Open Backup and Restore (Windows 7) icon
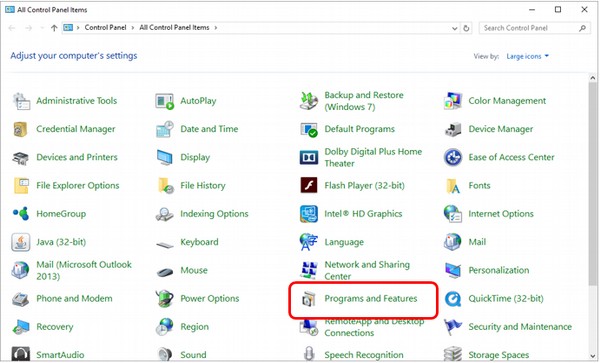The image size is (600, 363). click(309, 101)
